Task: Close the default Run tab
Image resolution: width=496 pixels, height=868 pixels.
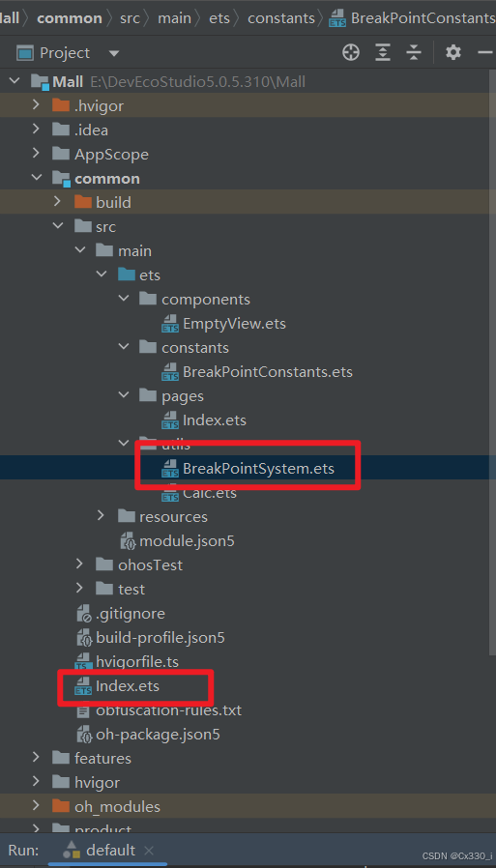Action: point(148,851)
